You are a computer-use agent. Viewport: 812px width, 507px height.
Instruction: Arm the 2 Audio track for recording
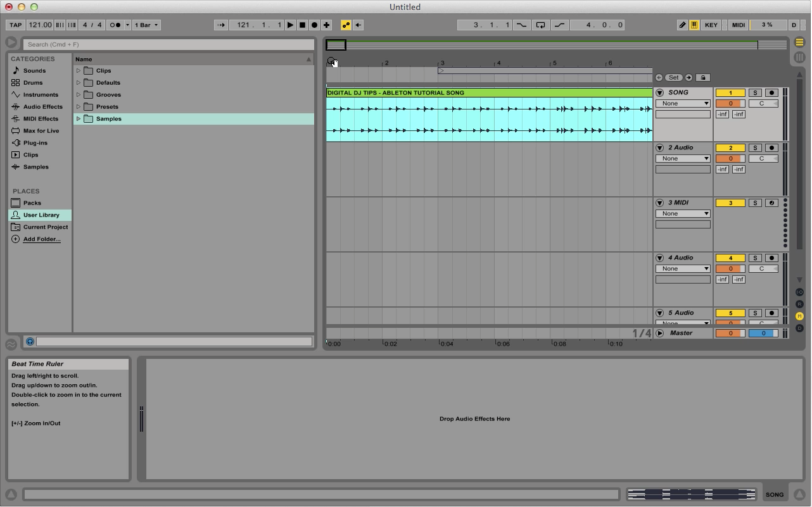pos(771,148)
